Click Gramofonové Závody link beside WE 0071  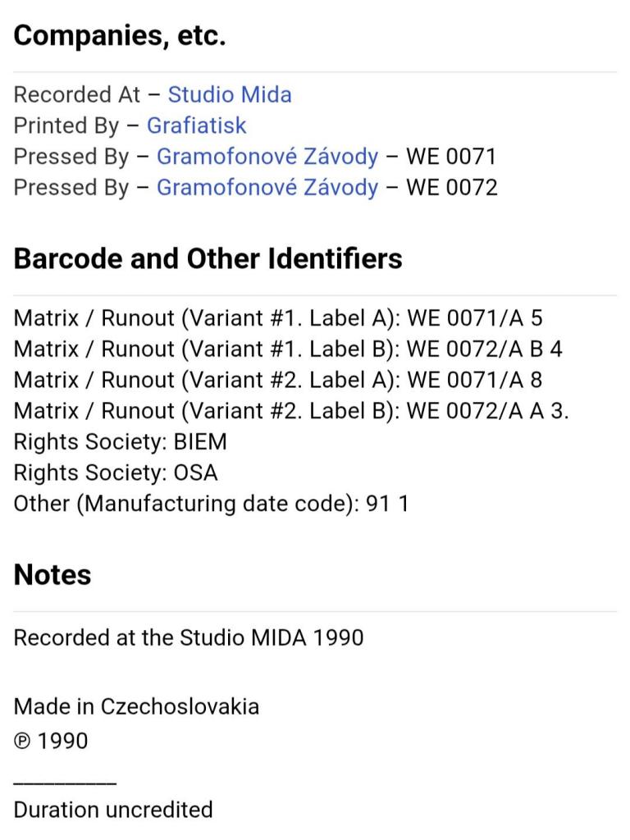tap(267, 157)
